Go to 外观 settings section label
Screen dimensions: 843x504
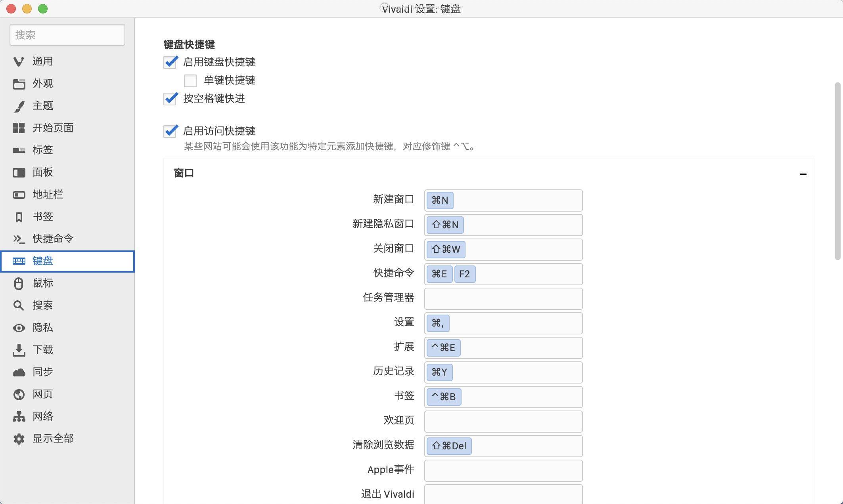pyautogui.click(x=42, y=84)
